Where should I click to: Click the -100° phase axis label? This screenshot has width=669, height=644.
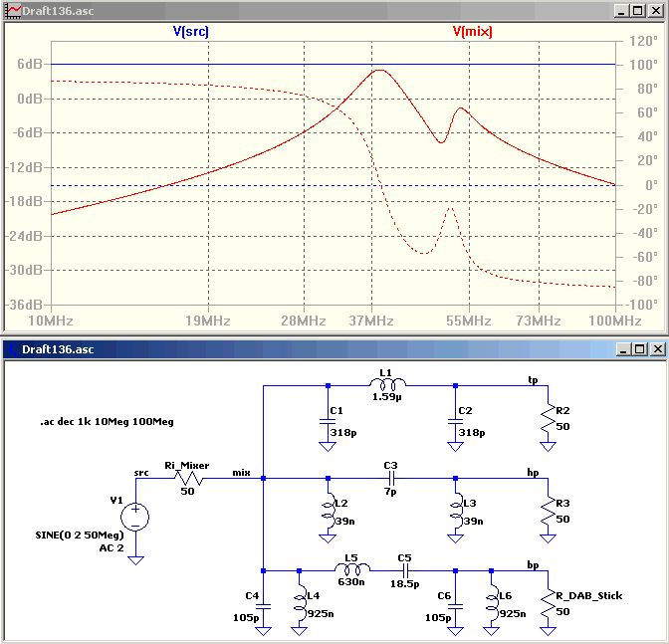[641, 305]
